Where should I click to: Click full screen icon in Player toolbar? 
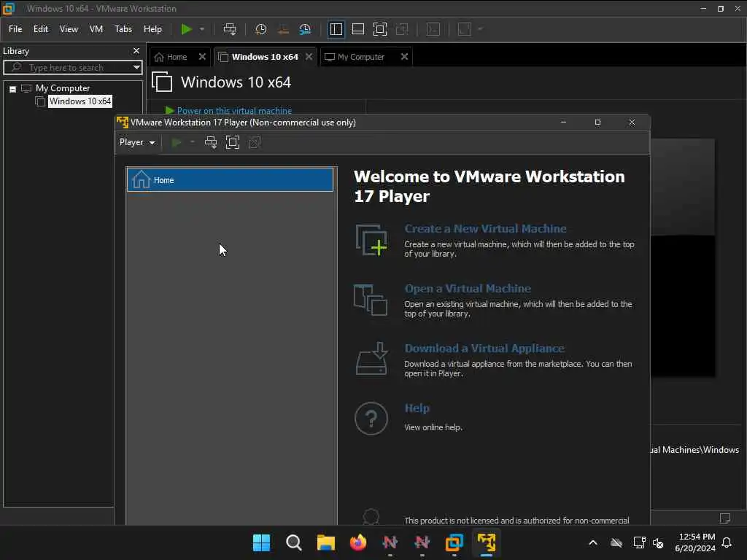coord(233,142)
